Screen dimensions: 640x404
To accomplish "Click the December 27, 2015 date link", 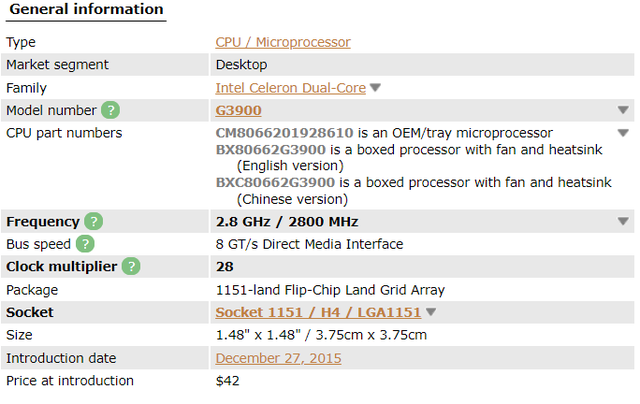I will (x=278, y=358).
